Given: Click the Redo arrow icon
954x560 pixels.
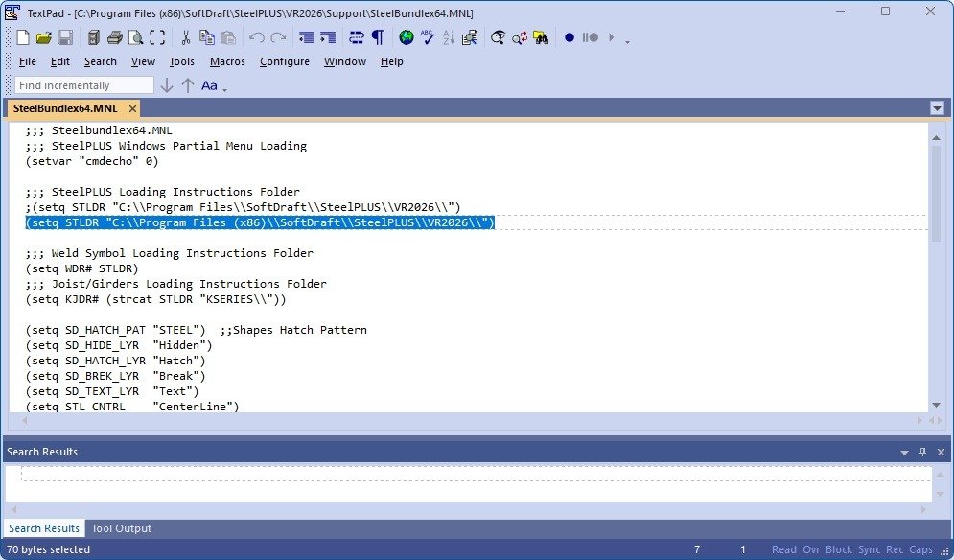Looking at the screenshot, I should (278, 37).
